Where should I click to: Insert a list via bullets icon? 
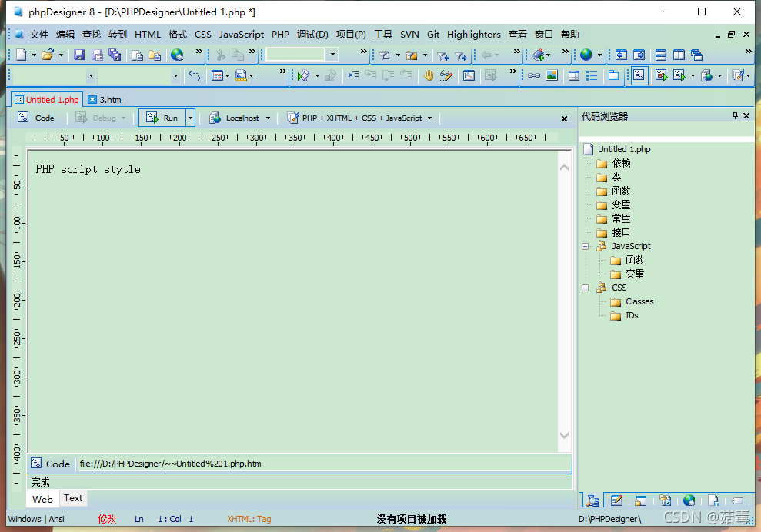click(592, 75)
